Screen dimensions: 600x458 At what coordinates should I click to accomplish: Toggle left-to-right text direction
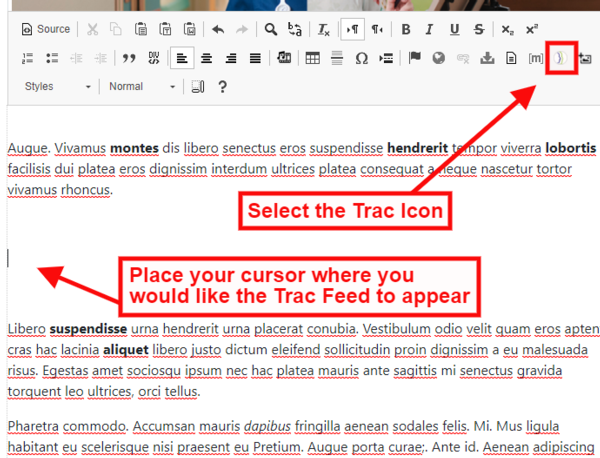(352, 29)
